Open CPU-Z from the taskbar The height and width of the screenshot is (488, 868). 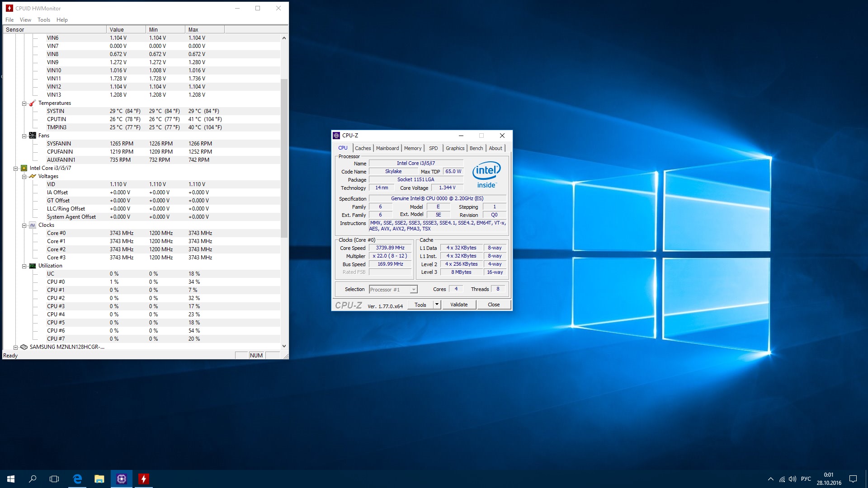tap(122, 479)
